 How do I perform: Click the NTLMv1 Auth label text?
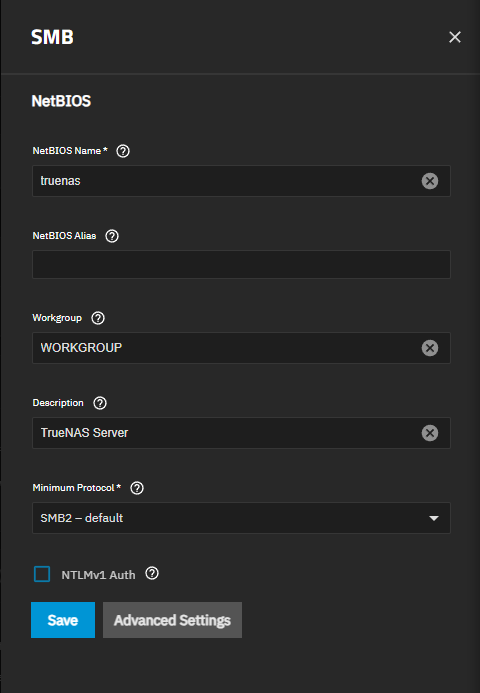tap(98, 575)
